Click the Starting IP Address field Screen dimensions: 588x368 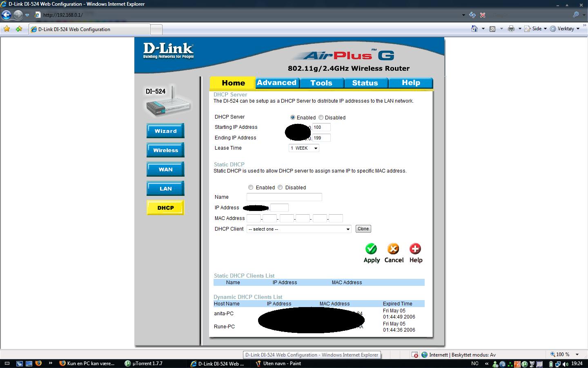point(321,127)
